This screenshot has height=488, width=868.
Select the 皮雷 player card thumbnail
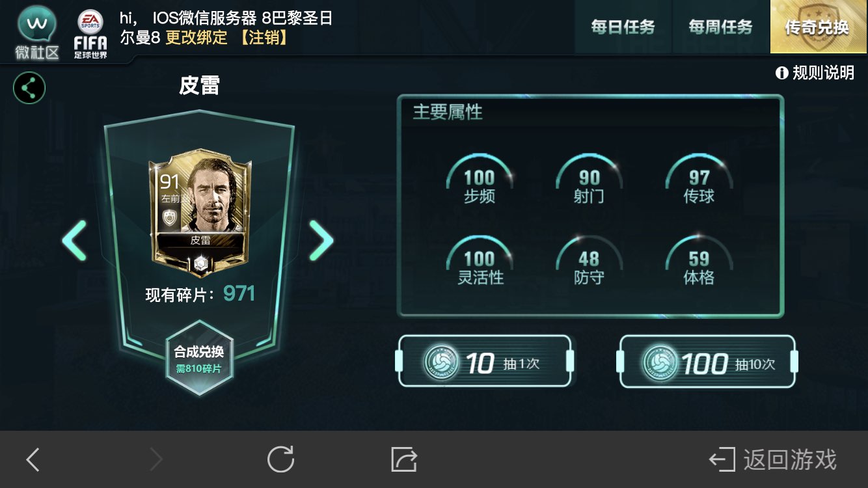click(x=199, y=213)
